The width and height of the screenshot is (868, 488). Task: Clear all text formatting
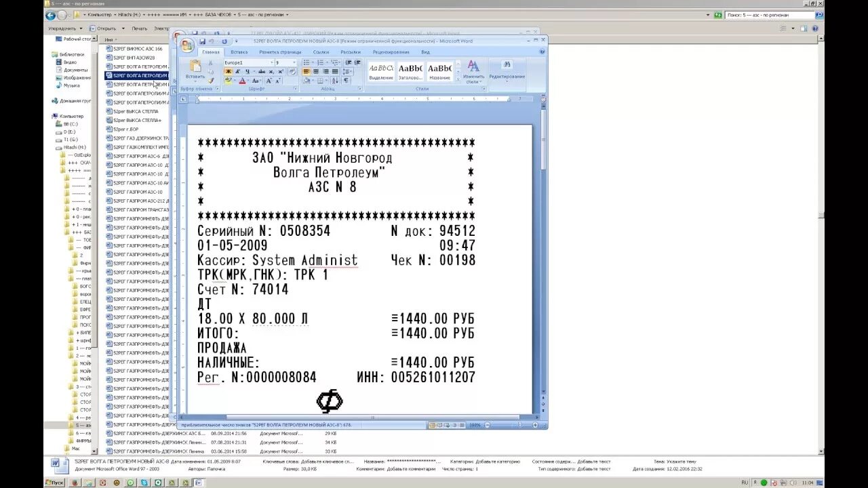point(292,72)
